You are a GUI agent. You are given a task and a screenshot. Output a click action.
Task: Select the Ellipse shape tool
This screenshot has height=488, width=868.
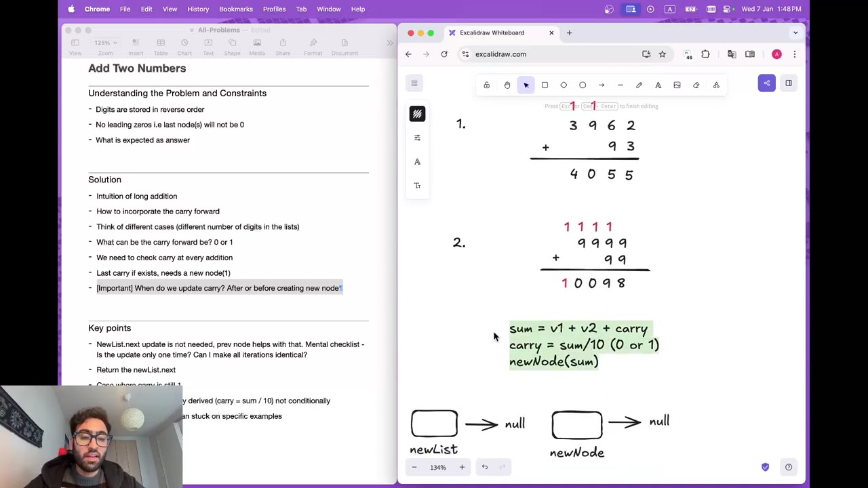click(x=583, y=85)
